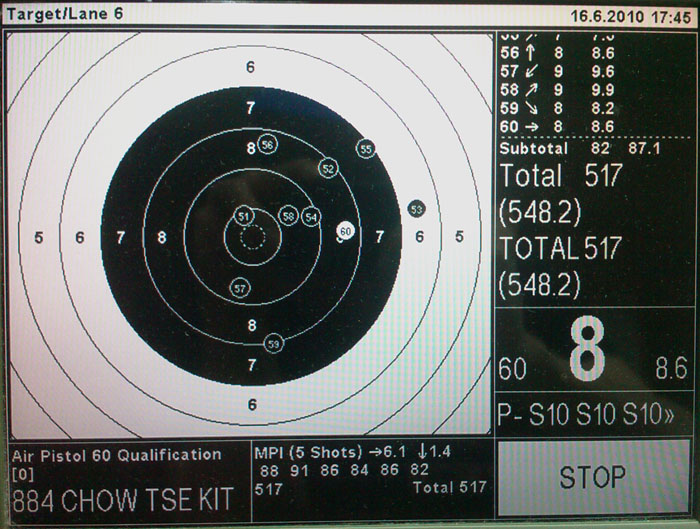Click down-right arrow icon for shot 59
The height and width of the screenshot is (529, 700).
[531, 108]
